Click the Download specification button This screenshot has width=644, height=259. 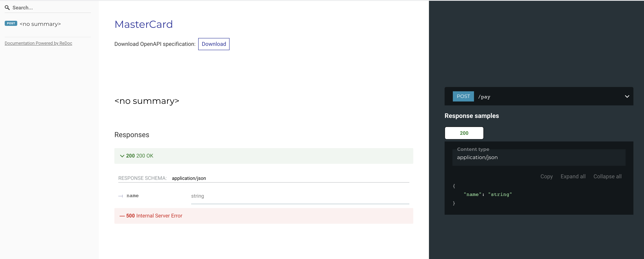click(x=214, y=44)
